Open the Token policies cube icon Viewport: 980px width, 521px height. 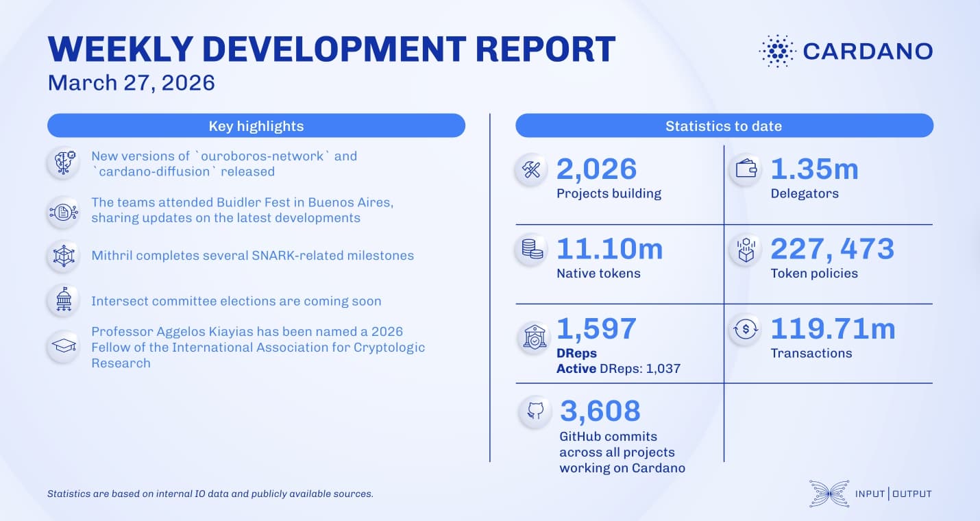click(x=747, y=249)
